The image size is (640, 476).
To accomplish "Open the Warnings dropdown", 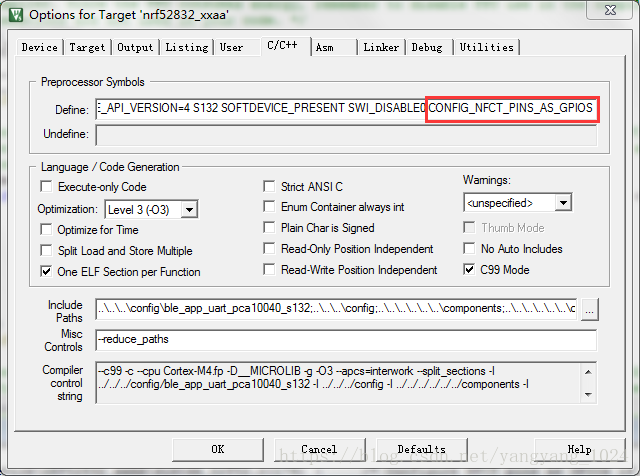I will 563,202.
